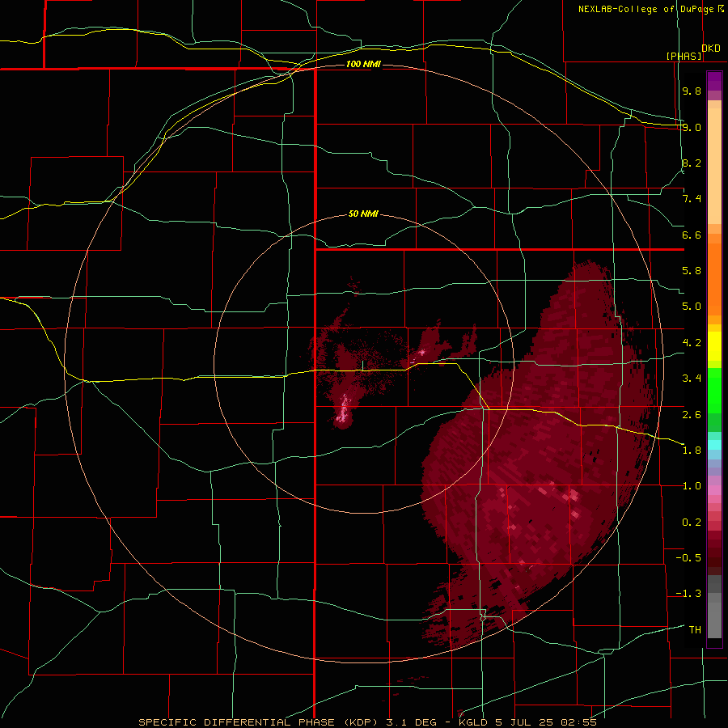Pick the bright green color bar segment
Image resolution: width=728 pixels, height=728 pixels.
714,390
